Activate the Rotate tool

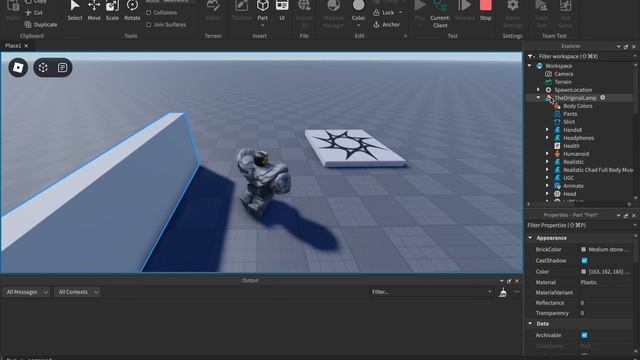tap(132, 10)
